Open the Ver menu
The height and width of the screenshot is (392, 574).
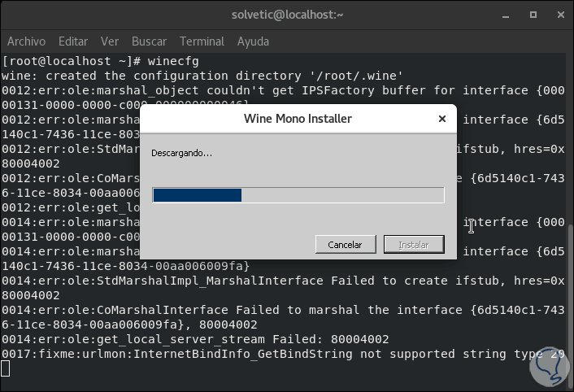(x=110, y=41)
